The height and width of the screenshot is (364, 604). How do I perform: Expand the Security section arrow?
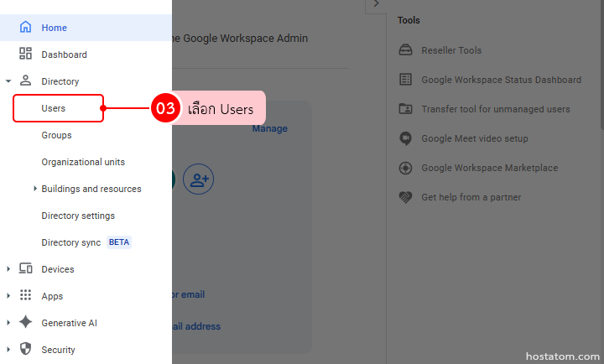click(x=8, y=350)
